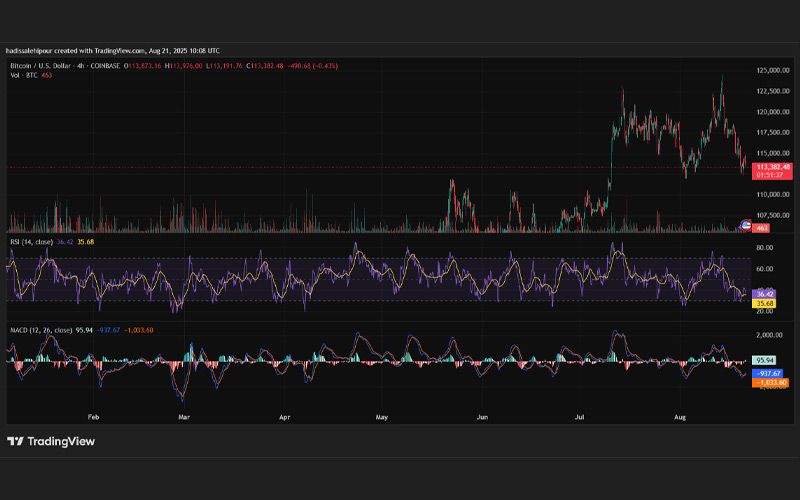Image resolution: width=800 pixels, height=500 pixels.
Task: Click the MACD 2,000.00 scale label
Action: pos(769,335)
